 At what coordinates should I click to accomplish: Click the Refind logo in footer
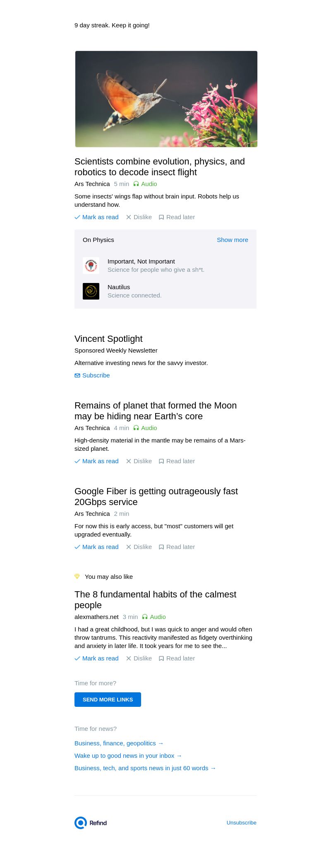[x=91, y=823]
